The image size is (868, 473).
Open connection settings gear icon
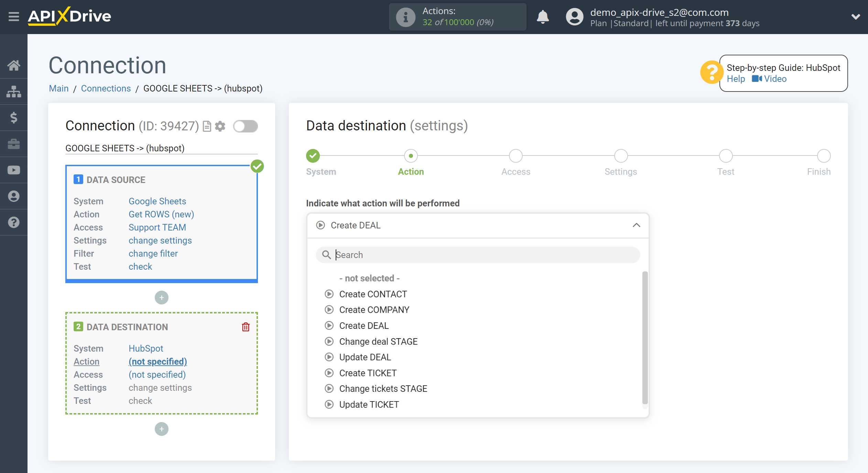220,126
